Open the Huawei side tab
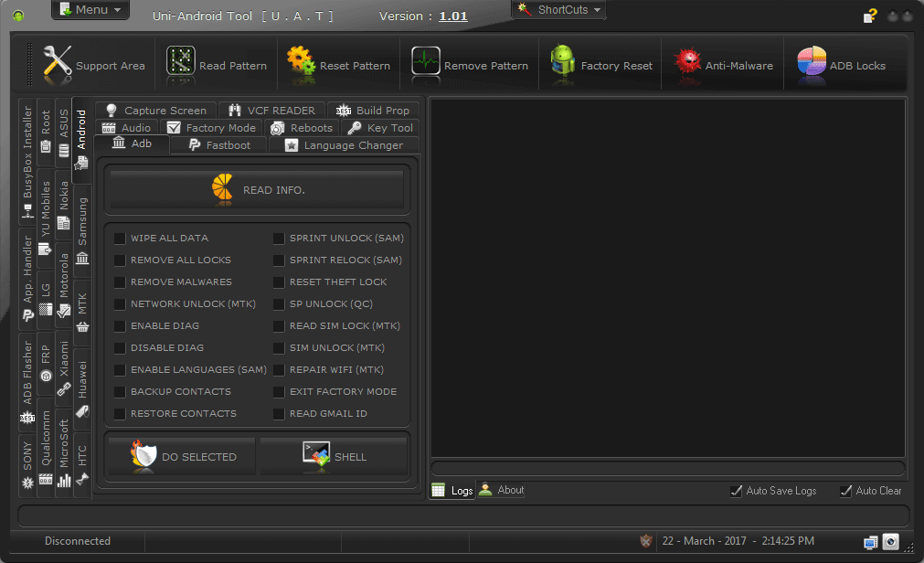The height and width of the screenshot is (563, 924). pos(82,389)
